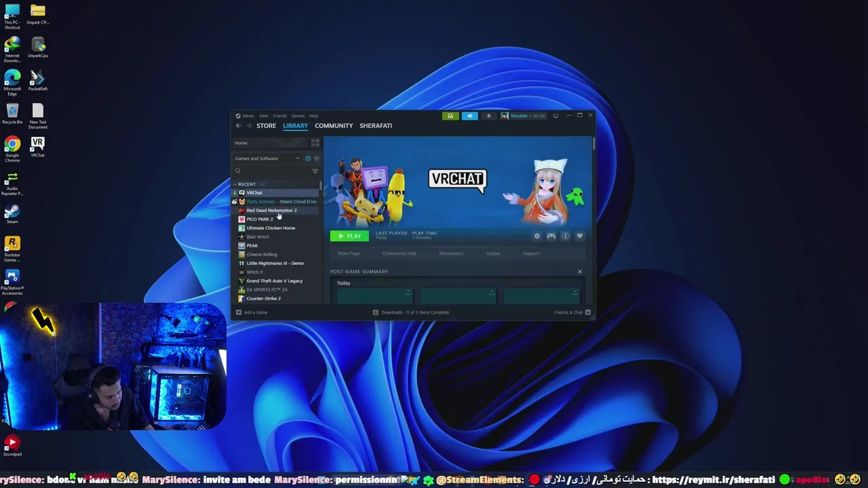Screen dimensions: 868x488
Task: Open VRChat Support link
Action: [x=531, y=253]
